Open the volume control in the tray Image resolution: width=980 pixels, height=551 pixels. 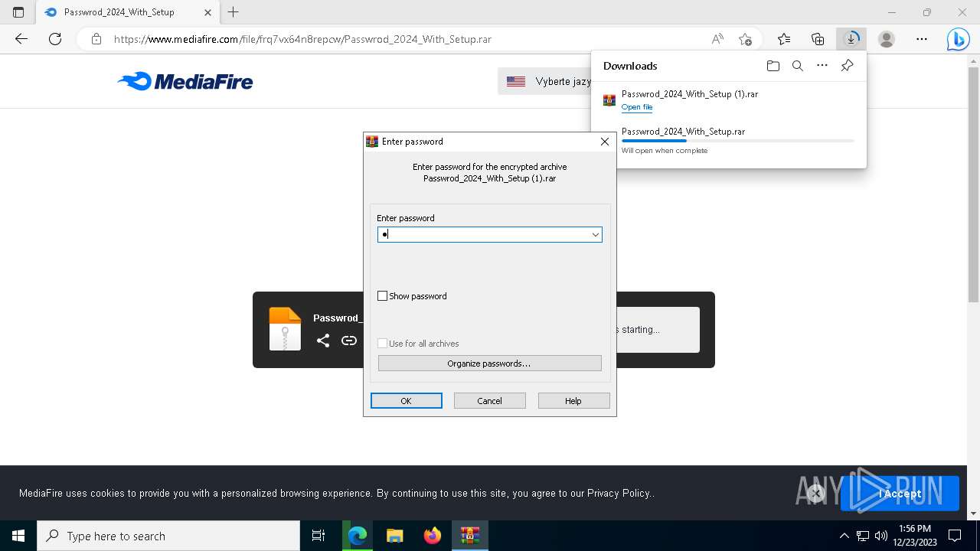(x=881, y=536)
